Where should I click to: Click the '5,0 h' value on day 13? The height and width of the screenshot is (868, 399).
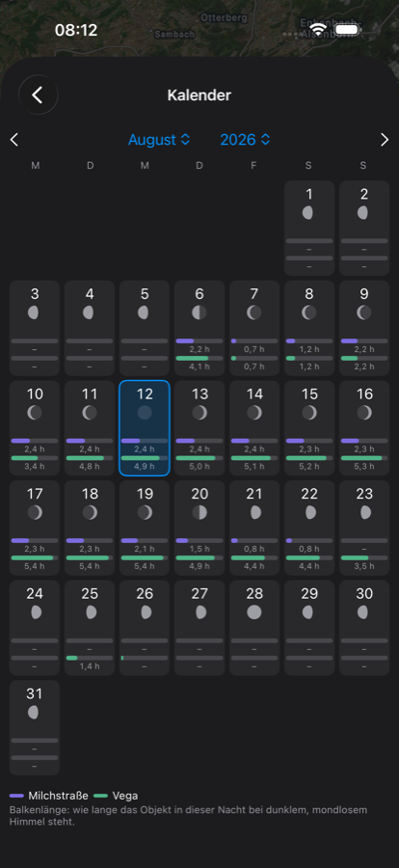tap(199, 467)
